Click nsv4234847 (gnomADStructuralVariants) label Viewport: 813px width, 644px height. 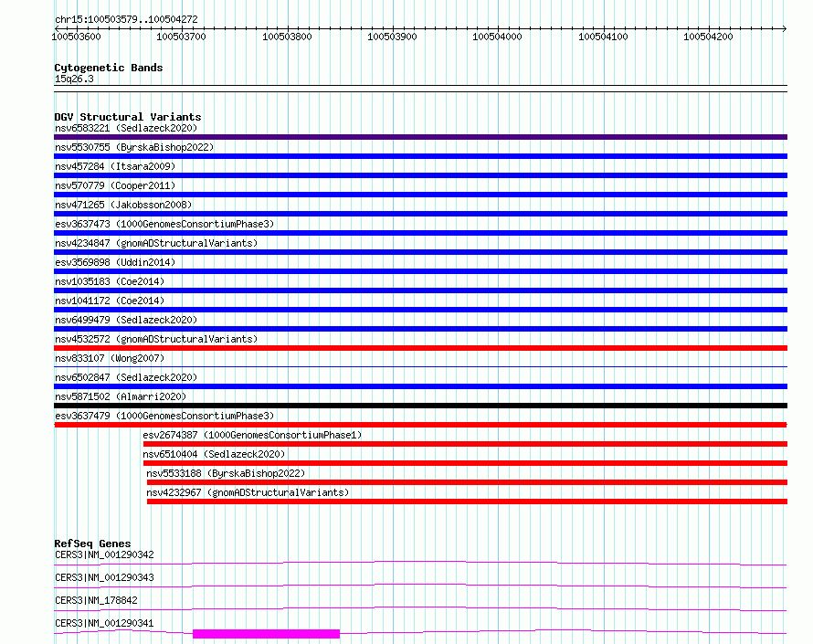click(156, 243)
